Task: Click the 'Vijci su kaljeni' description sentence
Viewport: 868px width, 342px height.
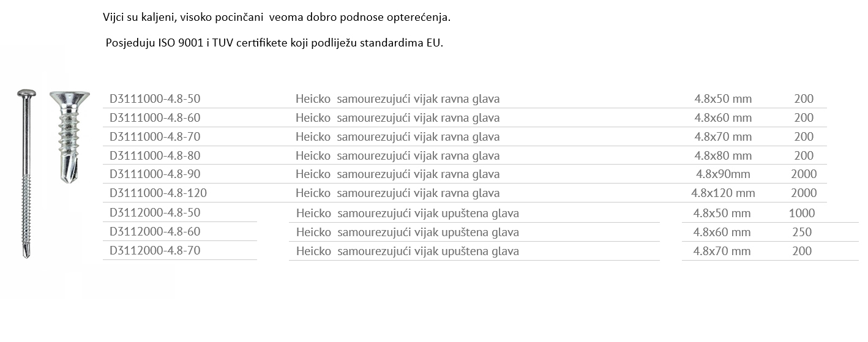Action: click(x=277, y=18)
